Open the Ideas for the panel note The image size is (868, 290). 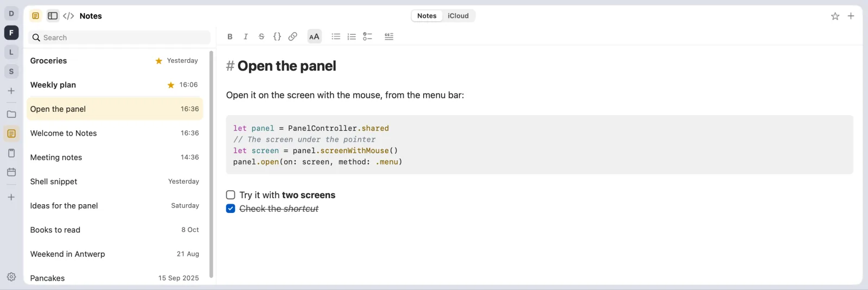(x=114, y=206)
